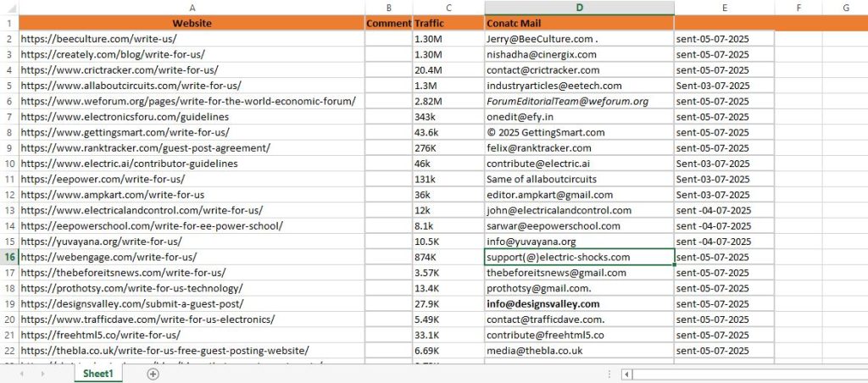The height and width of the screenshot is (383, 868).
Task: Click the onedit@efy.in cell
Action: coord(580,117)
